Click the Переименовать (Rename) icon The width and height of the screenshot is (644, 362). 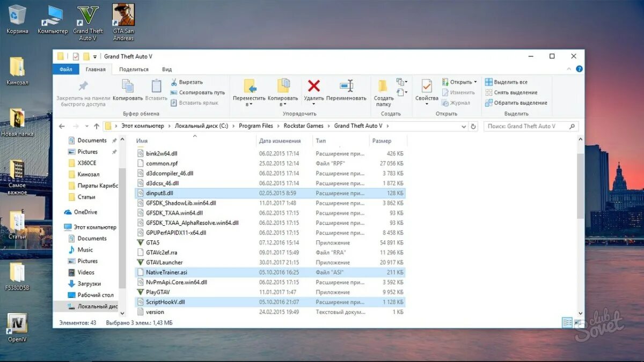(346, 86)
